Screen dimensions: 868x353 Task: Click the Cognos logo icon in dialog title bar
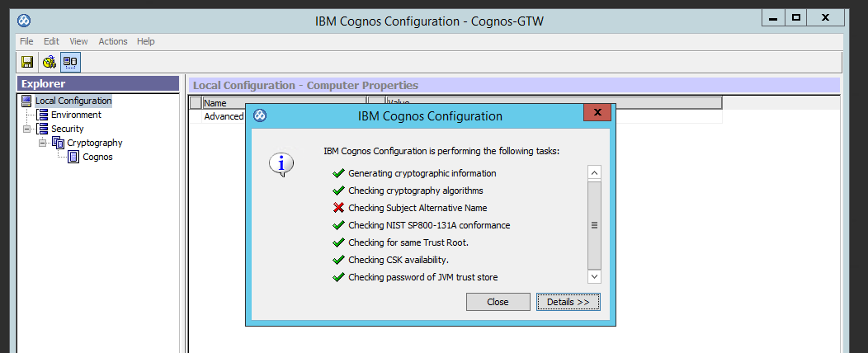(x=260, y=115)
